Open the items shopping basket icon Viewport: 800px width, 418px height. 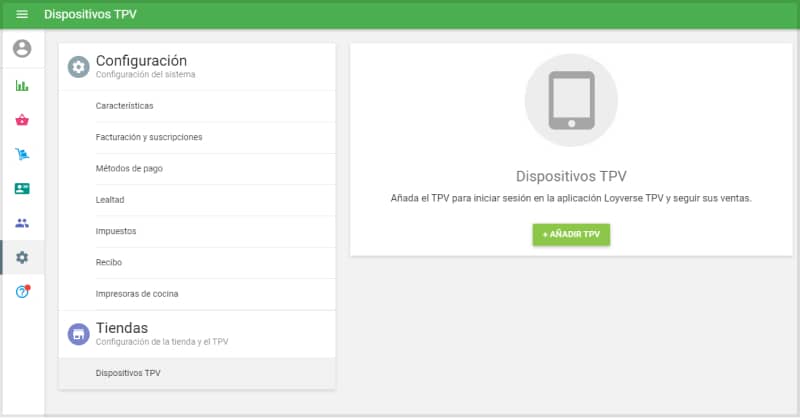(x=22, y=120)
